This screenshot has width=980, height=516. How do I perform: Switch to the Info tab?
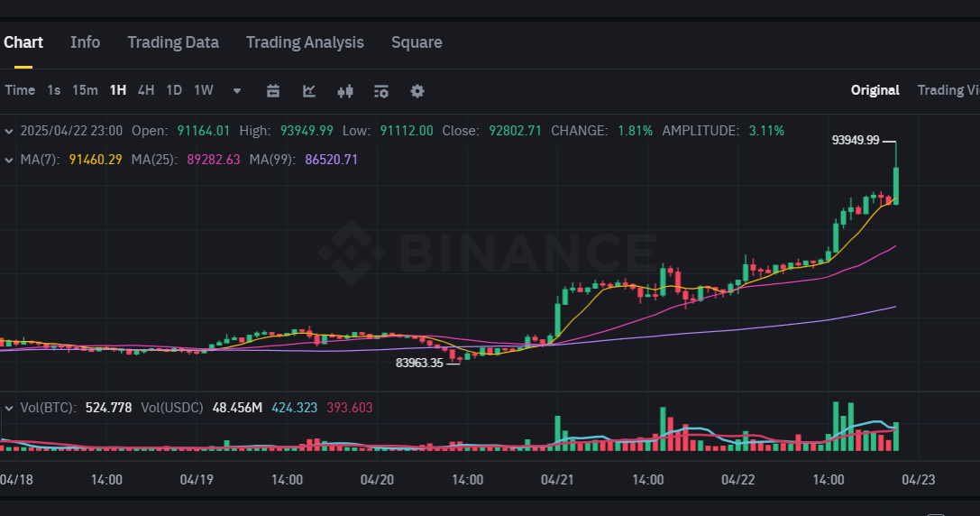point(85,42)
